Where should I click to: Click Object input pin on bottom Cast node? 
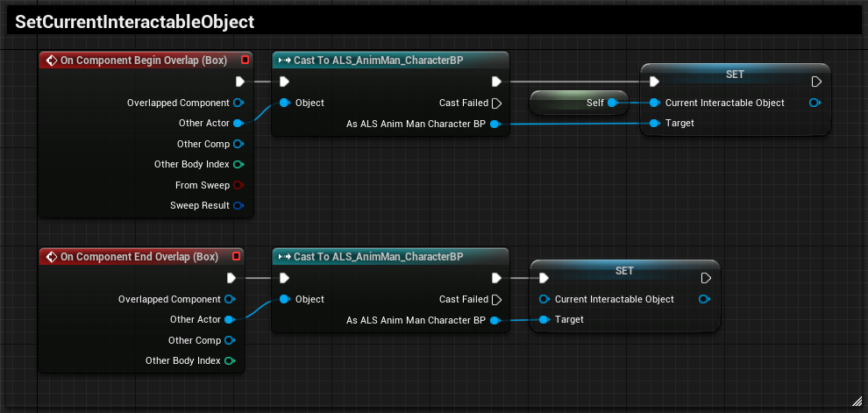284,299
